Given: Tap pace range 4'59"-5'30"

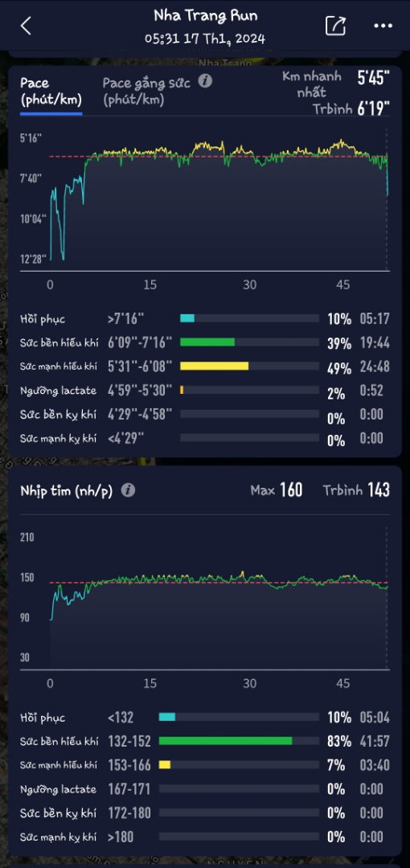Looking at the screenshot, I should coord(140,391).
